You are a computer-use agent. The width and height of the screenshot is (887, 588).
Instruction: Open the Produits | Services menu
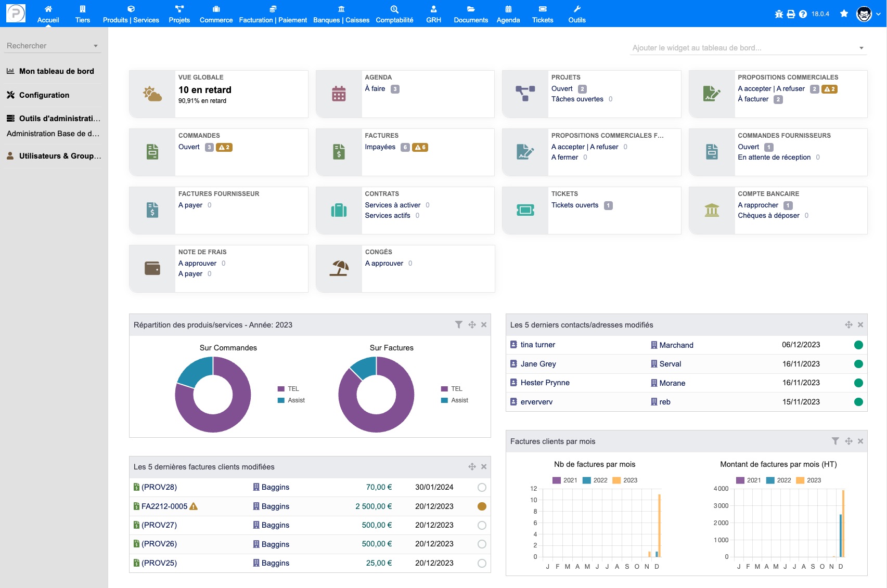(131, 14)
